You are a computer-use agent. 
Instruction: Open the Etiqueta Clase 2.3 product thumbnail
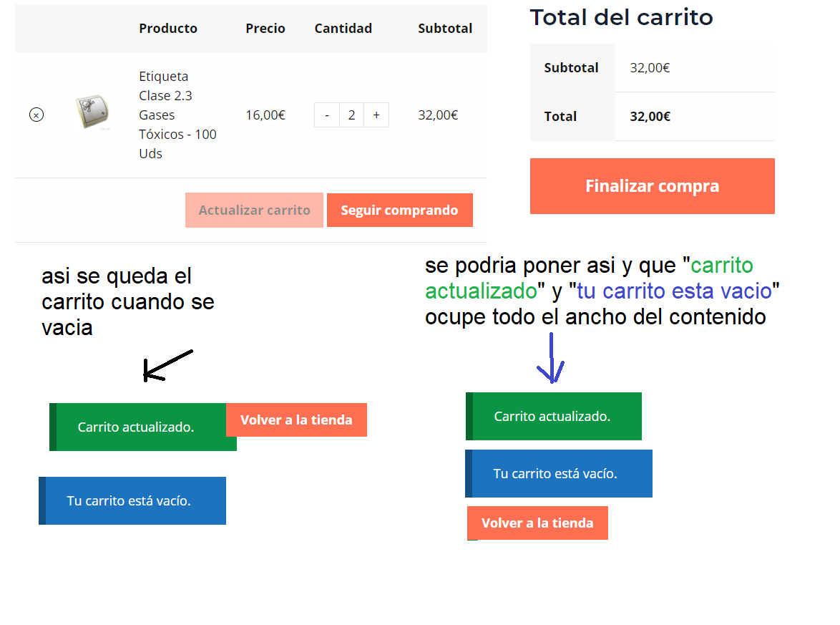93,112
